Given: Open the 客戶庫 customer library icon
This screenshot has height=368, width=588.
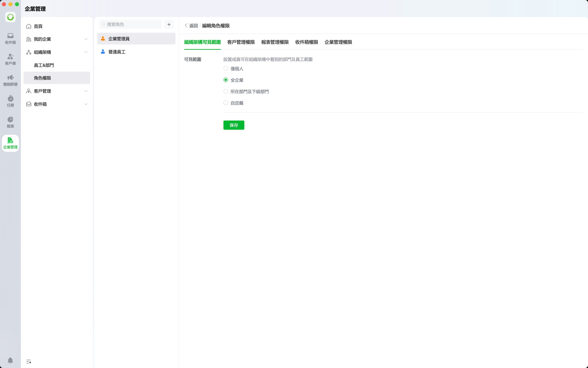Looking at the screenshot, I should [10, 59].
